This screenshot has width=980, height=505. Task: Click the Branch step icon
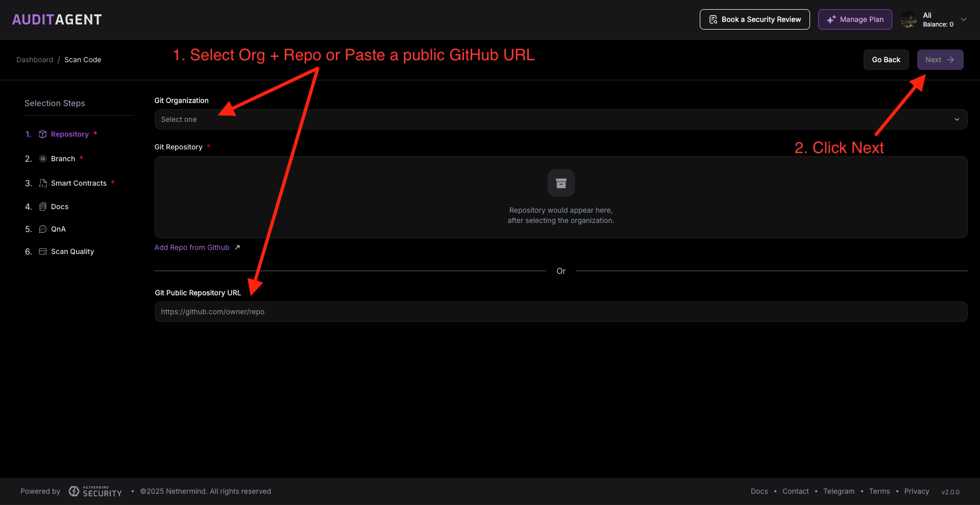click(42, 158)
